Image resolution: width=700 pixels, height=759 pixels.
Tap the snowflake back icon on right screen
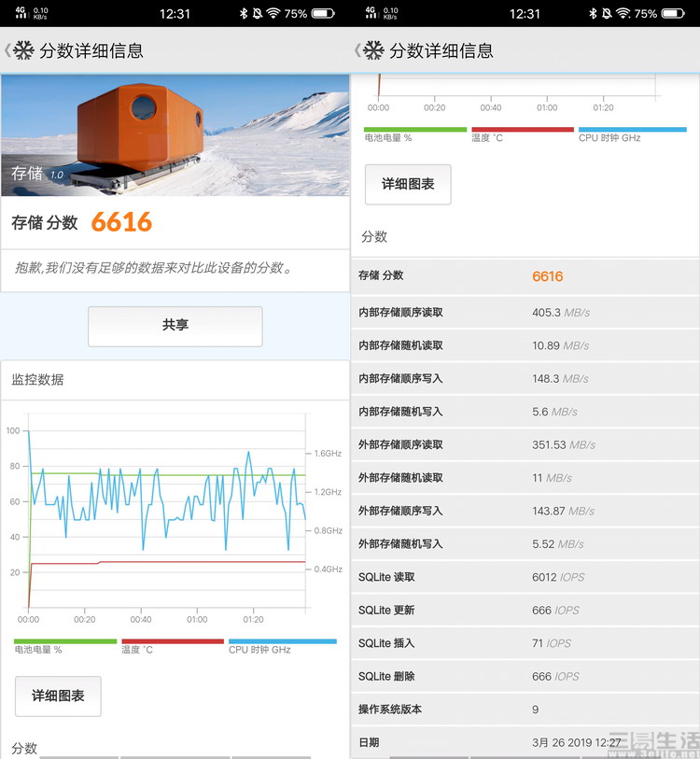pos(372,50)
